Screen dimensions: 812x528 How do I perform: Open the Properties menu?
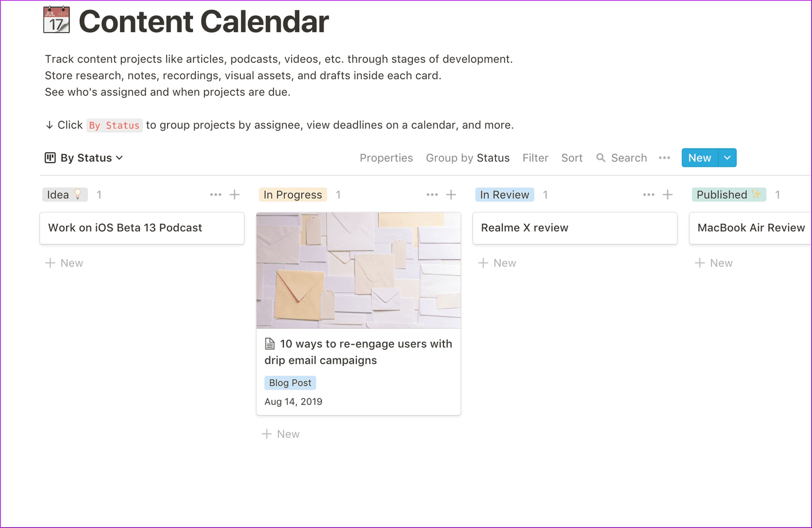point(386,158)
